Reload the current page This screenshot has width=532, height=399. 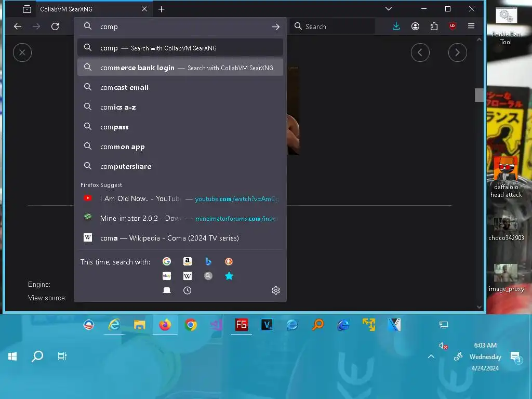[55, 26]
